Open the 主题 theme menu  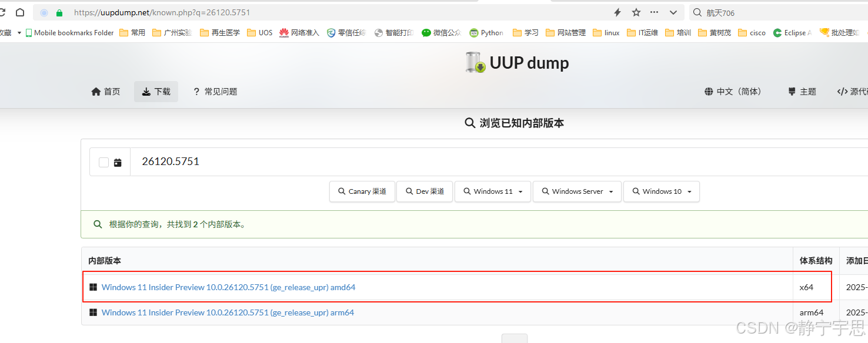(x=802, y=92)
